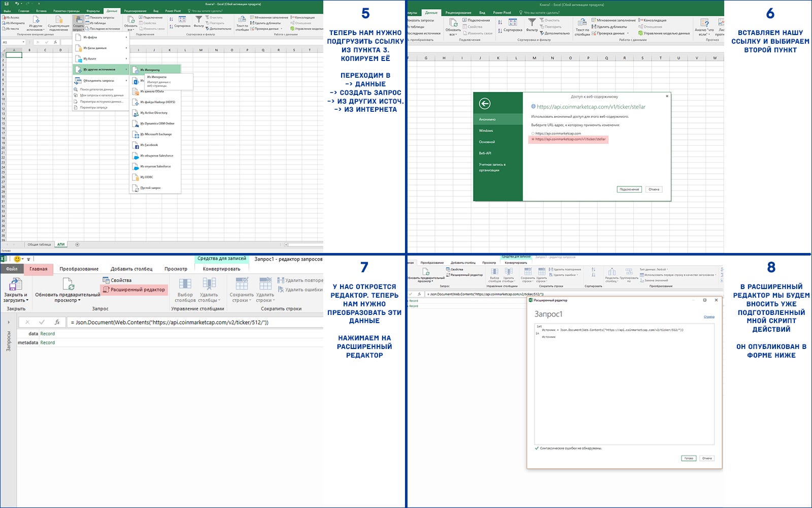Open the 'Справка' link in advanced editor

709,317
